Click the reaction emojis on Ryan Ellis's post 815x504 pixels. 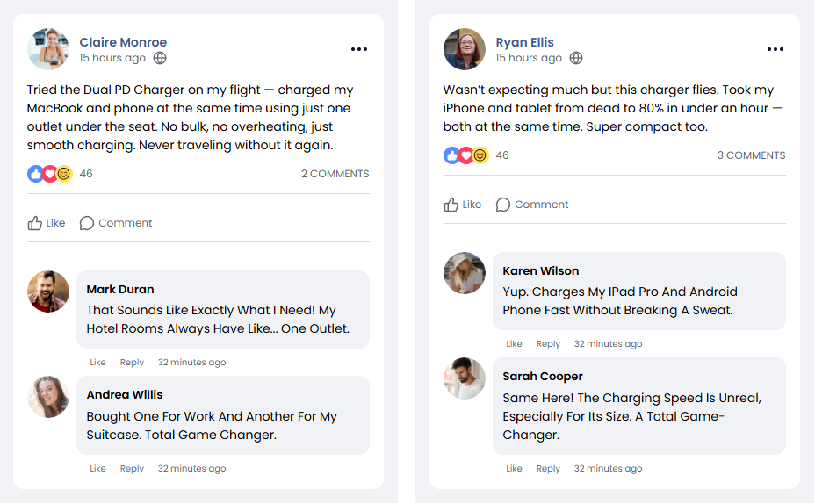[x=465, y=155]
